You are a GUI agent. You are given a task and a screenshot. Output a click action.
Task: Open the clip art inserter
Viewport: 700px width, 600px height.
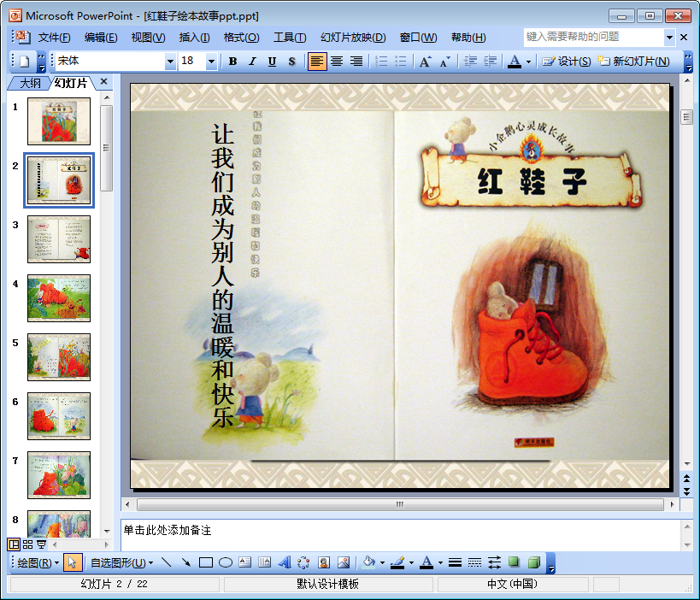pos(324,562)
